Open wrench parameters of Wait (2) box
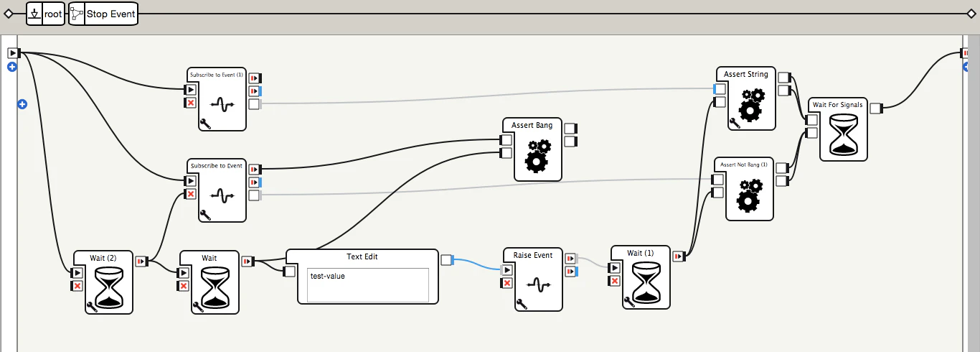Screen dimensions: 980x352 point(91,307)
